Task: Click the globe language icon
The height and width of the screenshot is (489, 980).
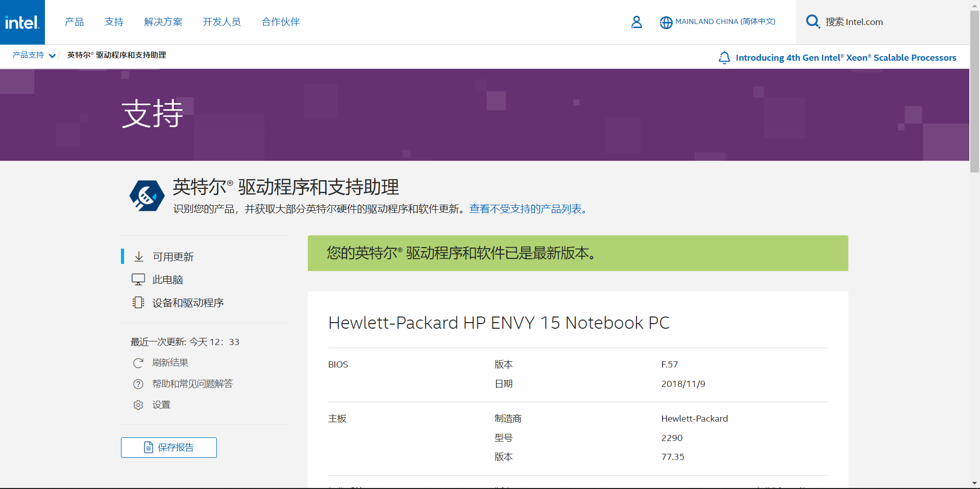Action: tap(666, 22)
